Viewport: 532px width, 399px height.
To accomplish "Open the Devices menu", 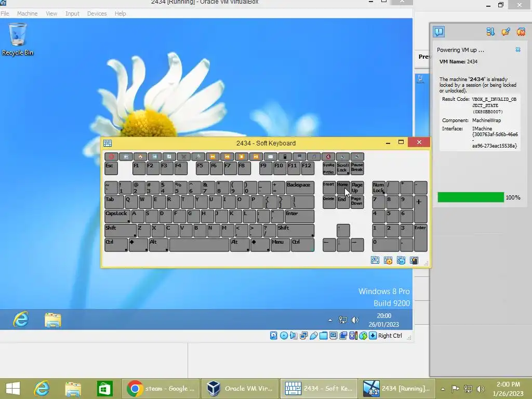I will click(97, 14).
